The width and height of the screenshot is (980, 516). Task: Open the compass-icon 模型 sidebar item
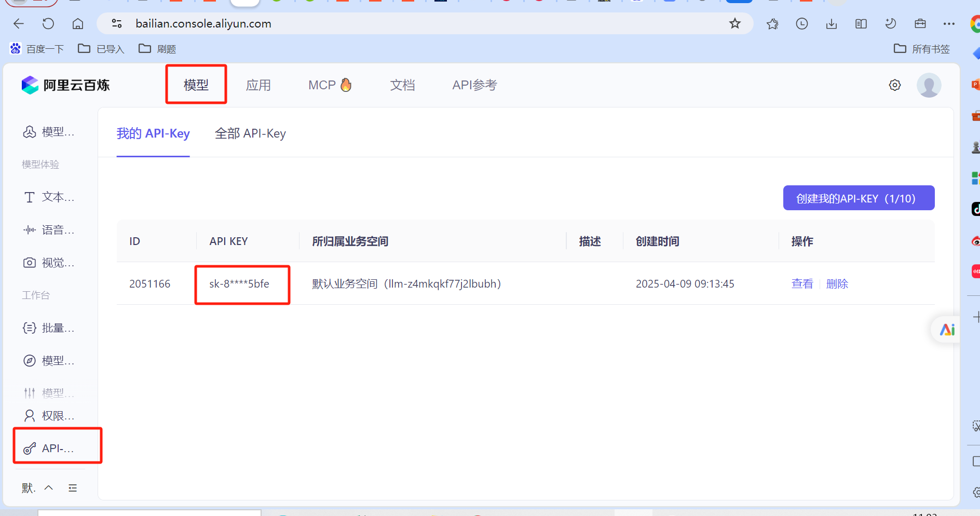tap(49, 361)
